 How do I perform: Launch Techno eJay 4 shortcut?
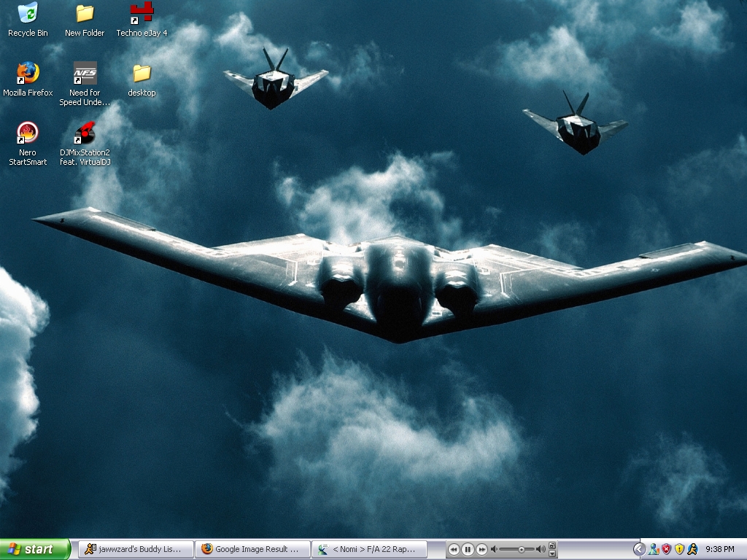point(142,12)
